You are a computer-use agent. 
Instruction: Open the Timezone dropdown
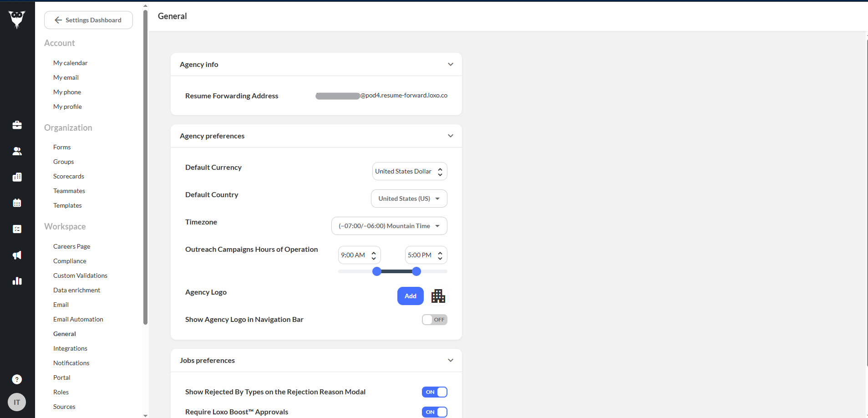(x=389, y=226)
